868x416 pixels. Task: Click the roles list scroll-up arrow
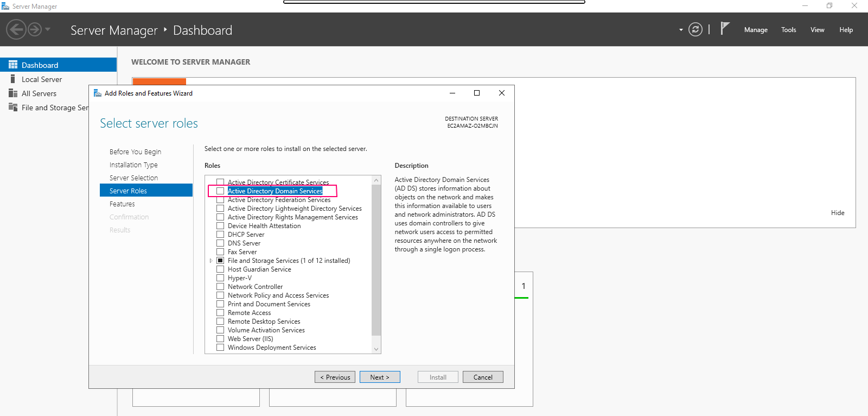(376, 180)
